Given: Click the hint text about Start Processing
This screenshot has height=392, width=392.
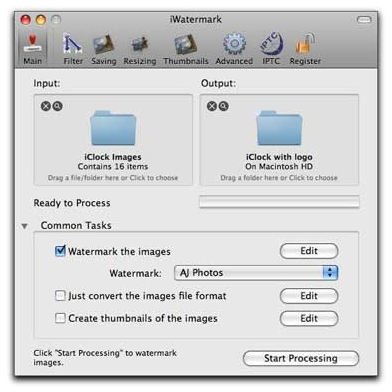Looking at the screenshot, I should (x=105, y=357).
